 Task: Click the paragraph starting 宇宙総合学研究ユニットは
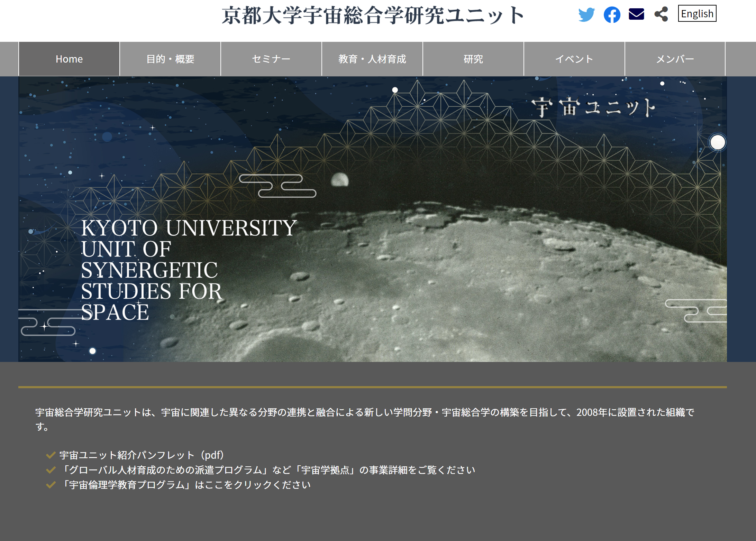pos(365,419)
